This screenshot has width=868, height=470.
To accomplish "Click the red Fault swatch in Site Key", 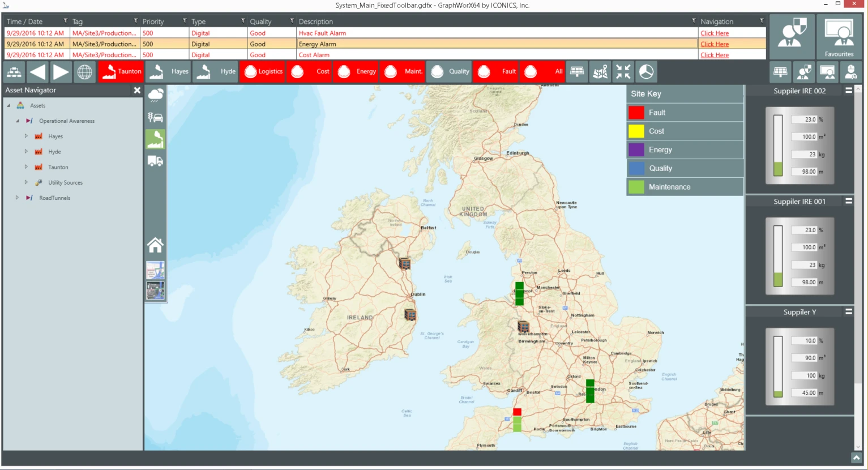I will (x=636, y=113).
